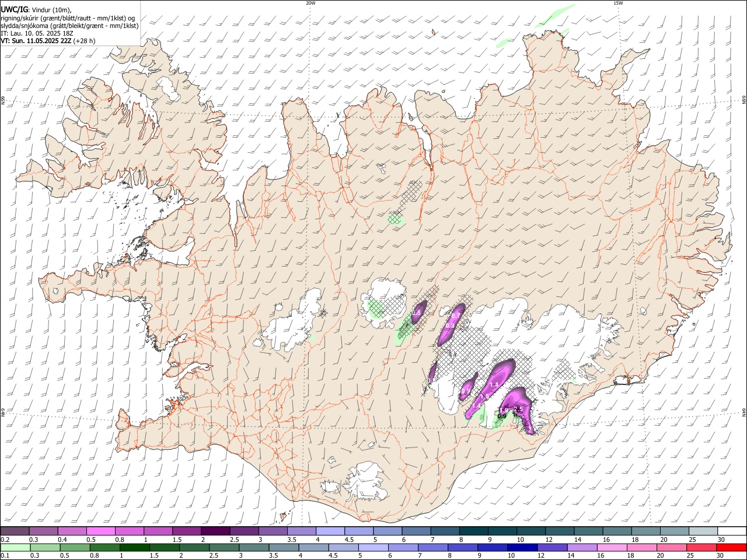Click the top-row legend swatch between 1 and 1.5

click(158, 531)
